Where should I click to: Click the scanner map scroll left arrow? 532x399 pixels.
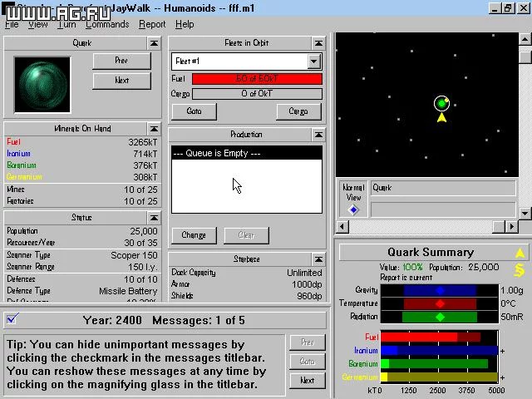tap(342, 226)
